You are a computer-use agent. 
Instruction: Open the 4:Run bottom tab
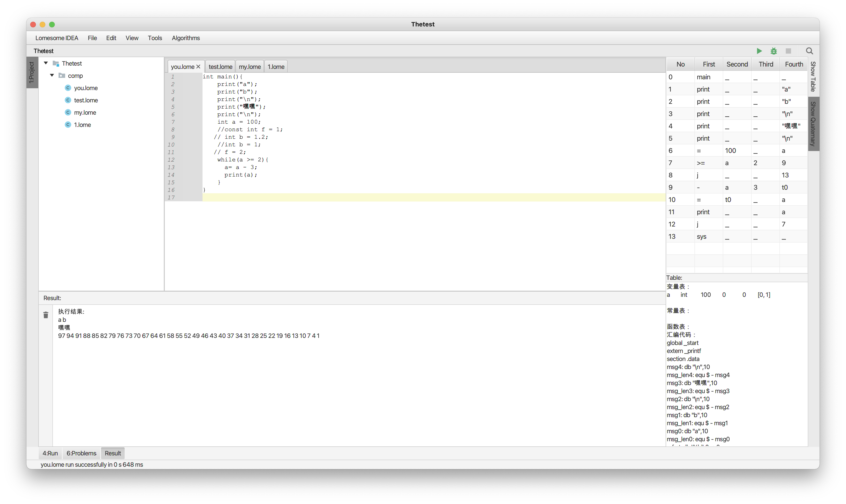pyautogui.click(x=50, y=453)
